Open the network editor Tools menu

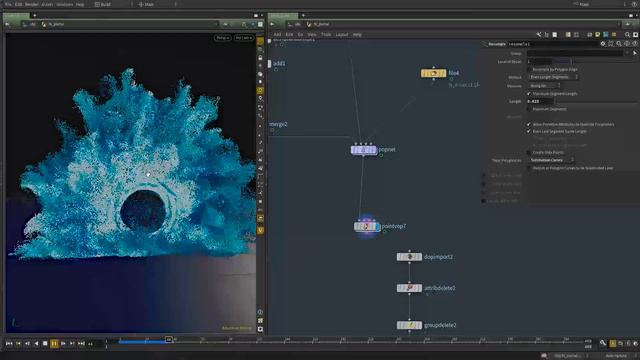coord(326,35)
